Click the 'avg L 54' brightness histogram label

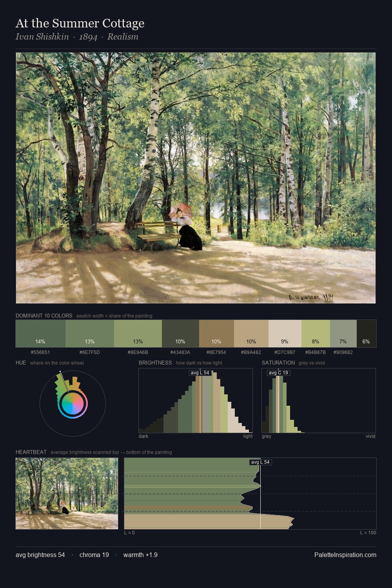click(x=200, y=373)
